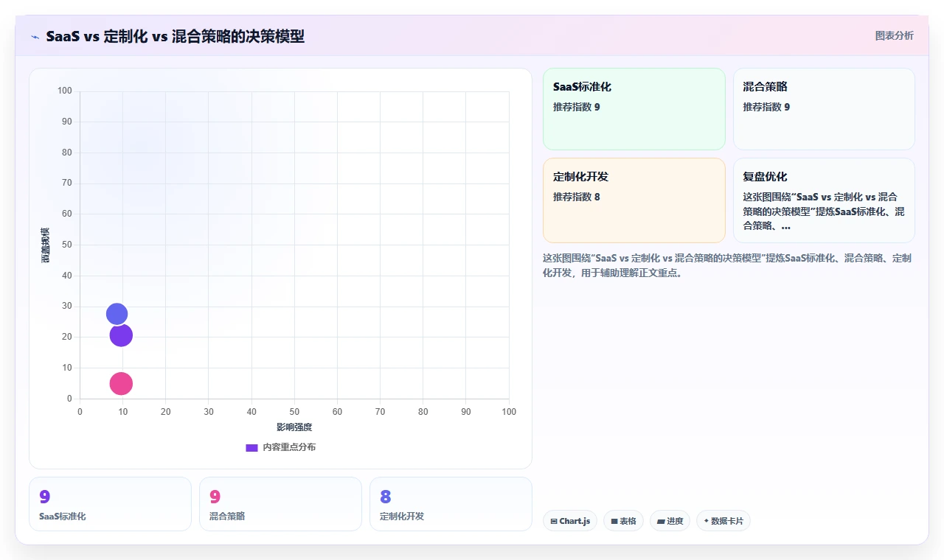Image resolution: width=944 pixels, height=560 pixels.
Task: Click the lightning icon beside the title
Action: (35, 37)
